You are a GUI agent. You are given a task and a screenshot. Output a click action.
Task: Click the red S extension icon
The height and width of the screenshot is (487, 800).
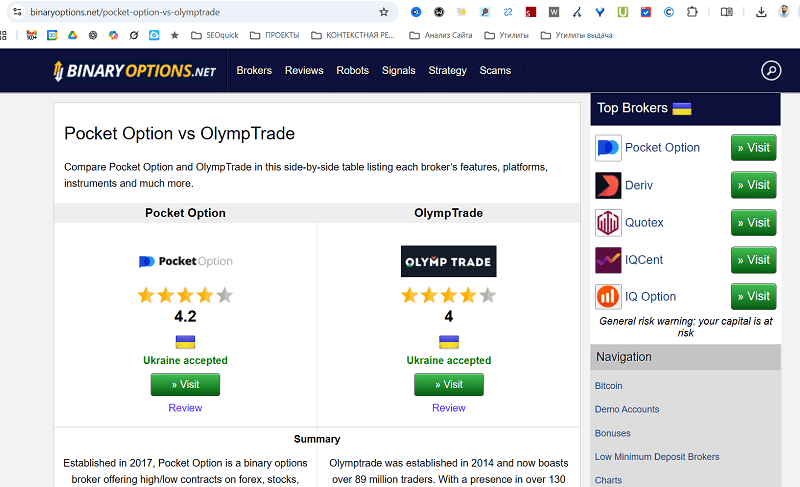pyautogui.click(x=531, y=12)
